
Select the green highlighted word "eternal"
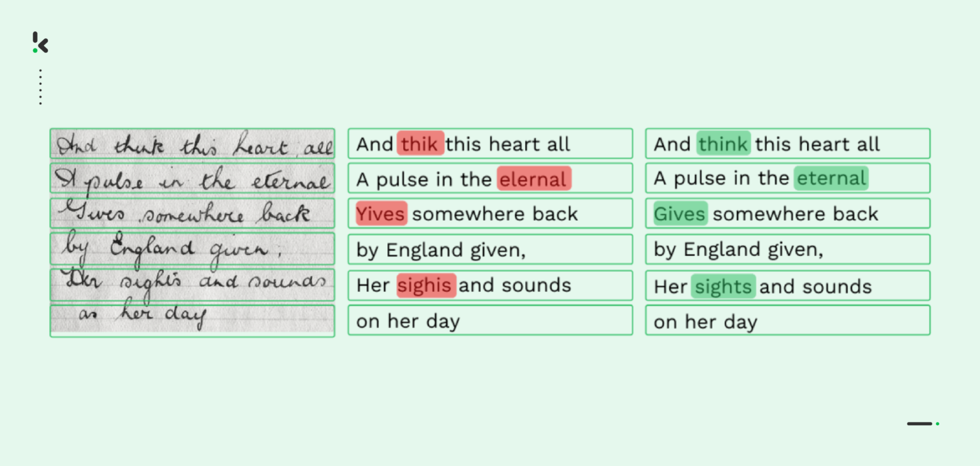point(831,179)
